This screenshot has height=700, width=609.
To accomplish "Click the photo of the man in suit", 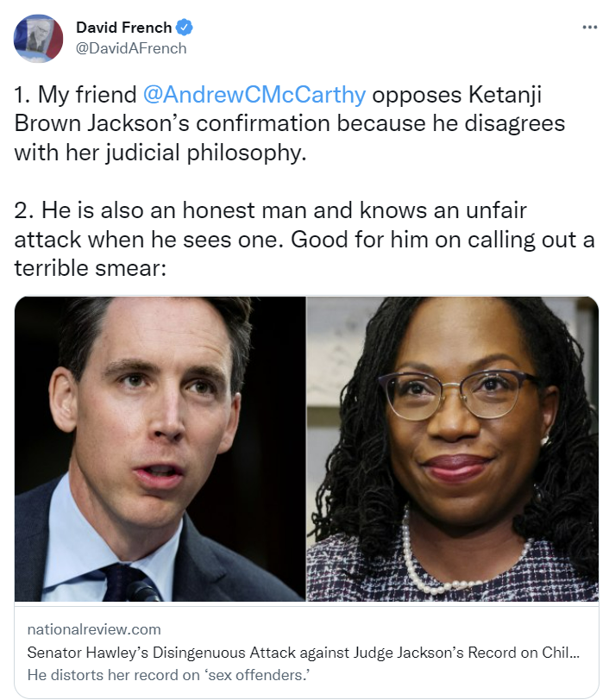I will [160, 449].
